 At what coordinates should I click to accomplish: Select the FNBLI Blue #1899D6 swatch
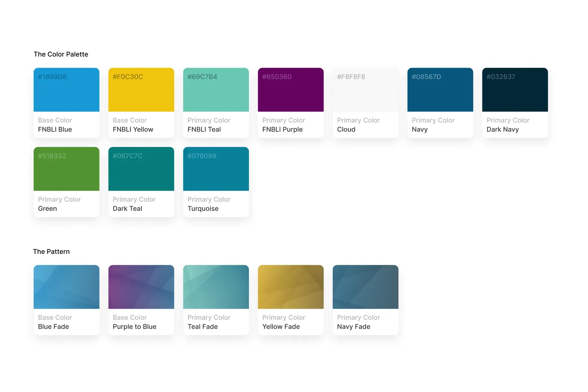pos(66,90)
